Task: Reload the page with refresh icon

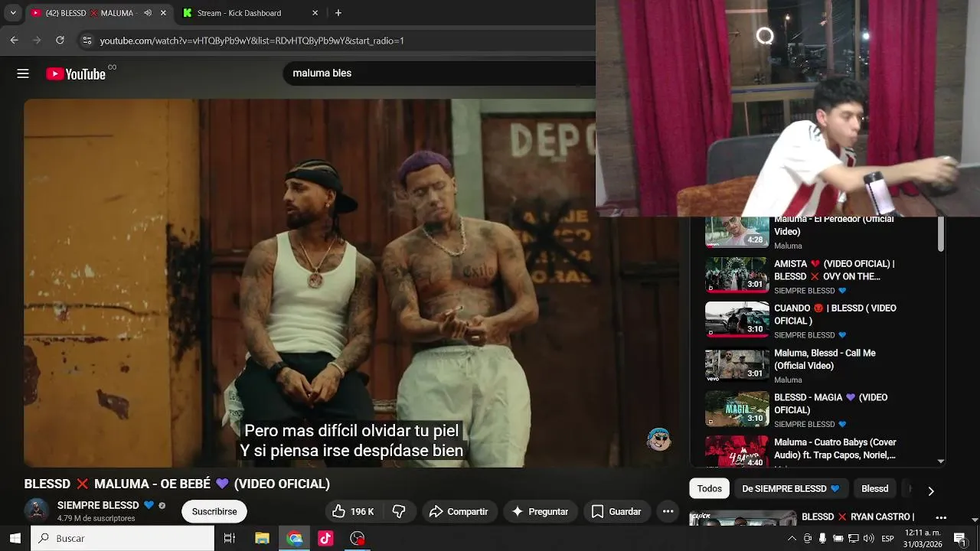Action: 60,40
